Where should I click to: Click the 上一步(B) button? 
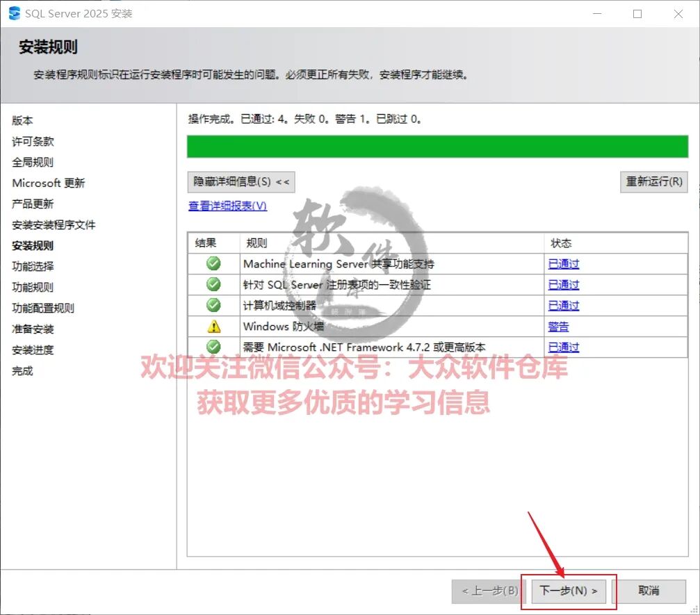490,591
